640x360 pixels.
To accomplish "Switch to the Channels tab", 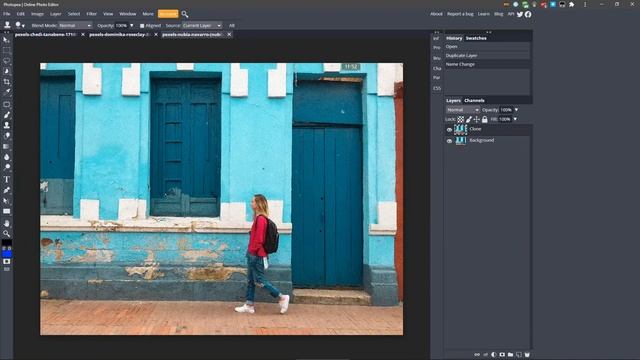I will (x=474, y=100).
